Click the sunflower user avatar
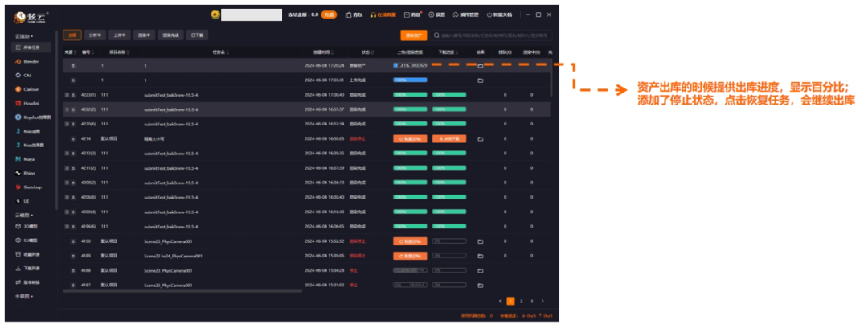Screen dimensions: 868x329 [215, 15]
